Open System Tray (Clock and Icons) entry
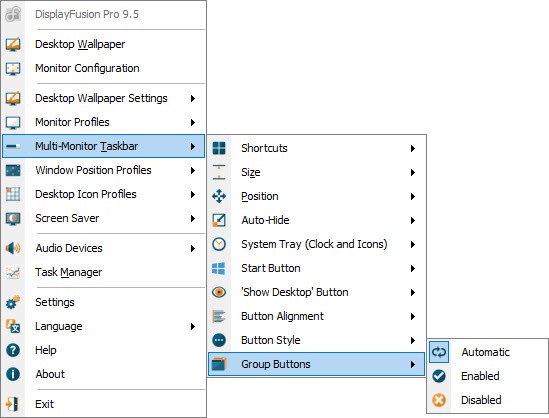This screenshot has width=549, height=418. tap(316, 244)
